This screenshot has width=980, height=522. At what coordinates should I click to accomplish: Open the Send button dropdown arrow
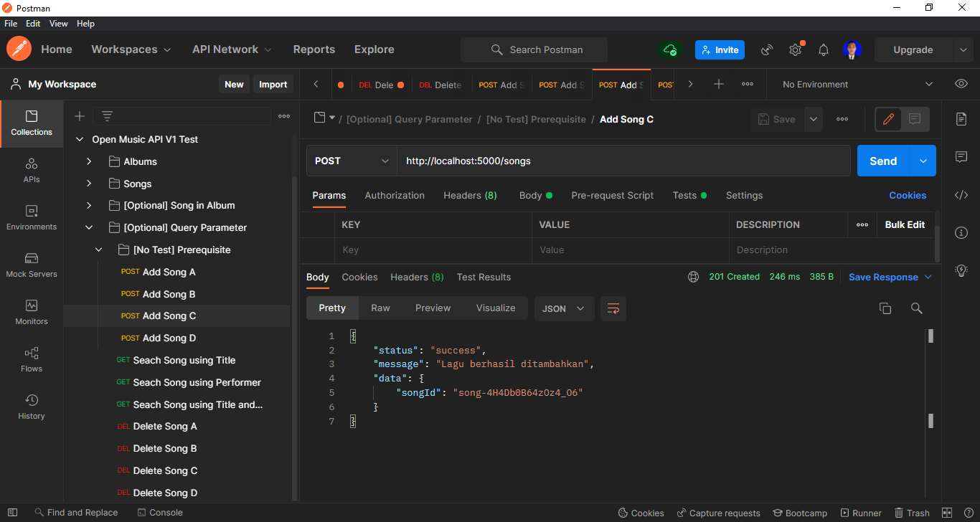point(923,161)
